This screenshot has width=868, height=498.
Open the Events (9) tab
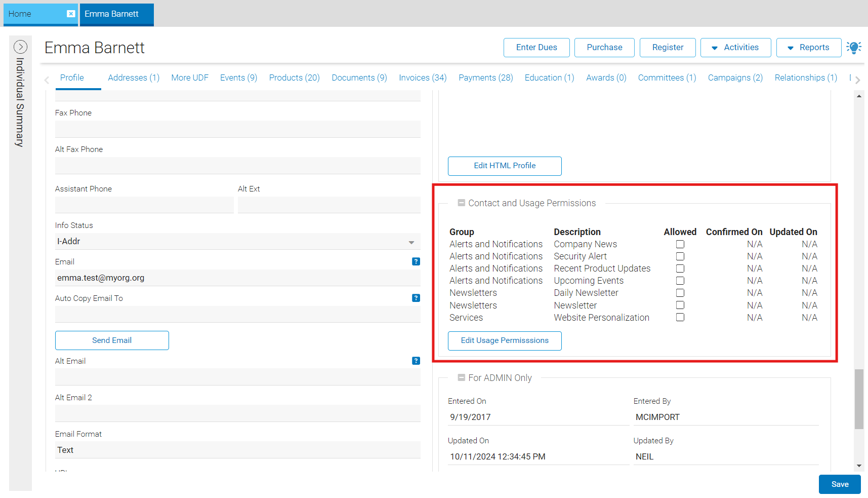tap(238, 78)
